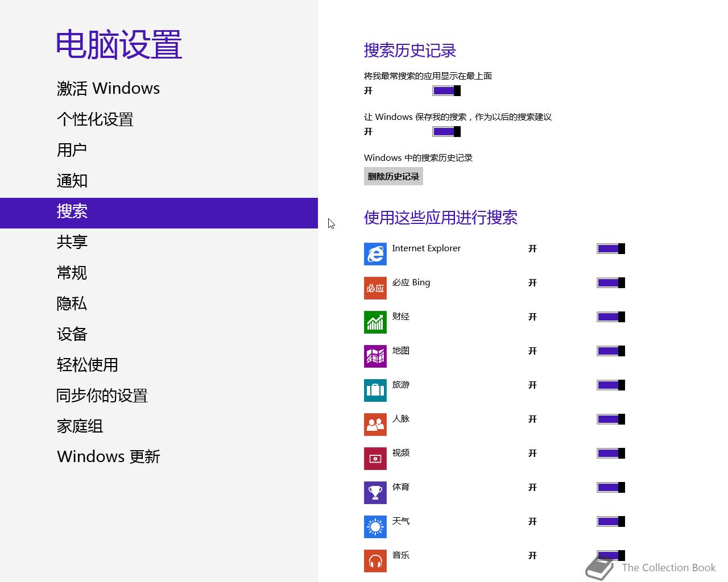Click the 人脉 app label
This screenshot has width=728, height=582.
[401, 419]
